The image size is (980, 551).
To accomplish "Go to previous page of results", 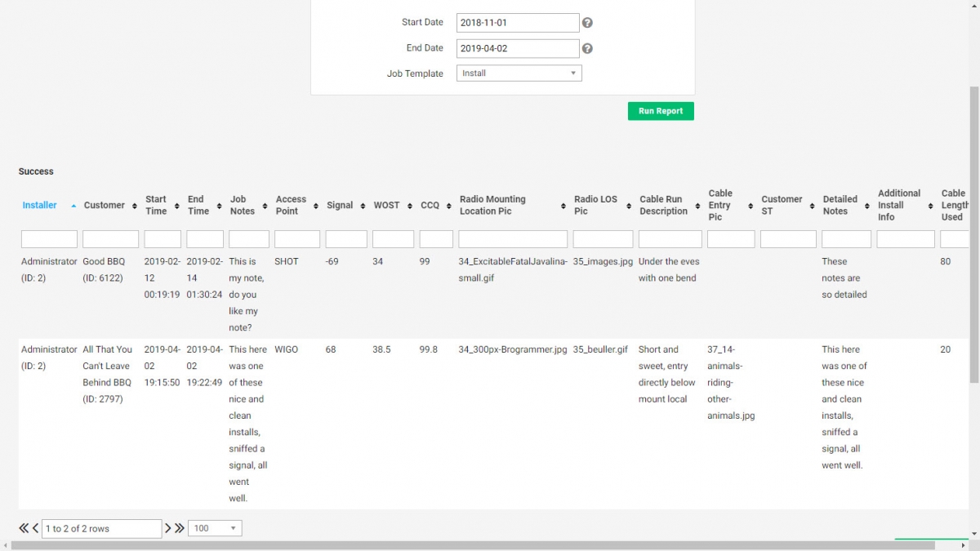I will [35, 528].
